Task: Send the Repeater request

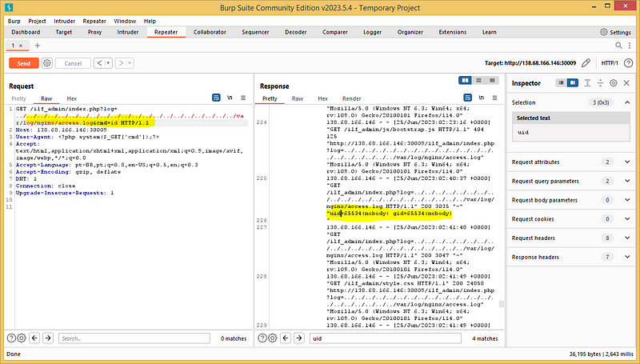Action: coord(24,63)
